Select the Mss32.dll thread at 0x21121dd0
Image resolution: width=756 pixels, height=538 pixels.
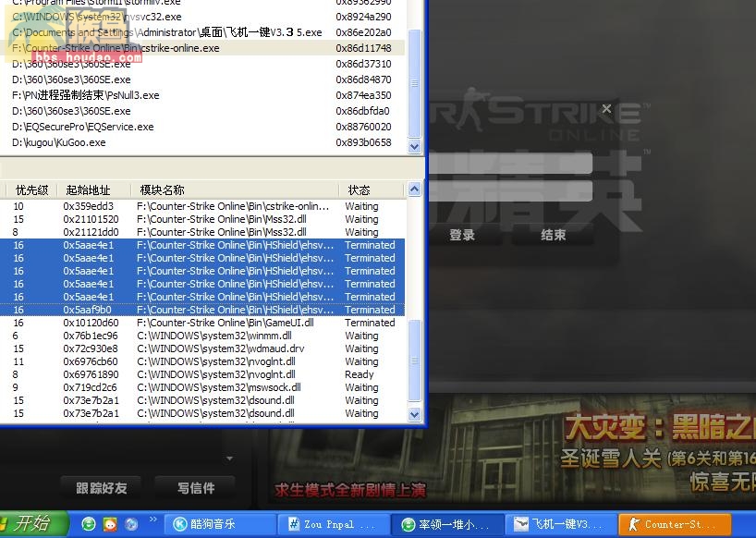pos(202,232)
